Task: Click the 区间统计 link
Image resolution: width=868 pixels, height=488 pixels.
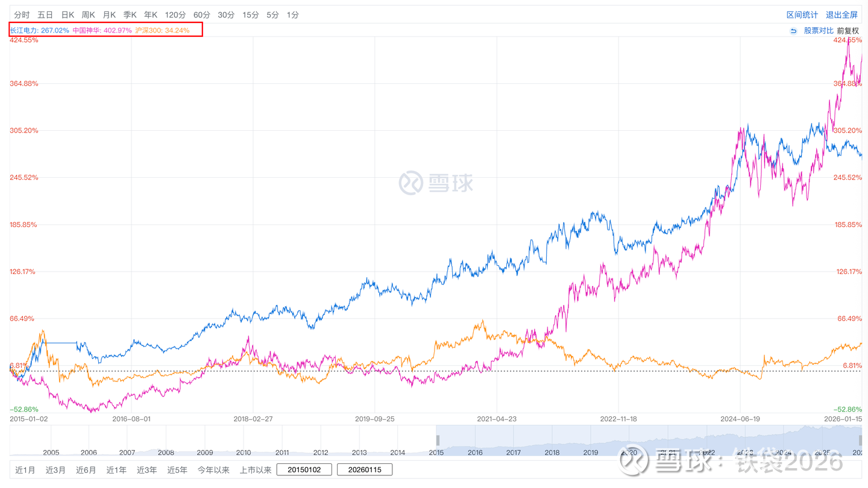Action: [x=802, y=14]
